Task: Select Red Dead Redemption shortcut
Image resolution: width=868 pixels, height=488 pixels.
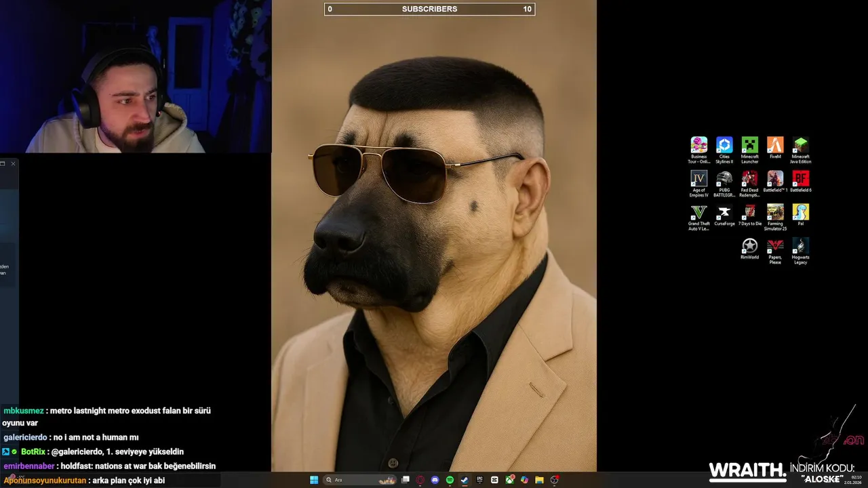Action: point(749,184)
